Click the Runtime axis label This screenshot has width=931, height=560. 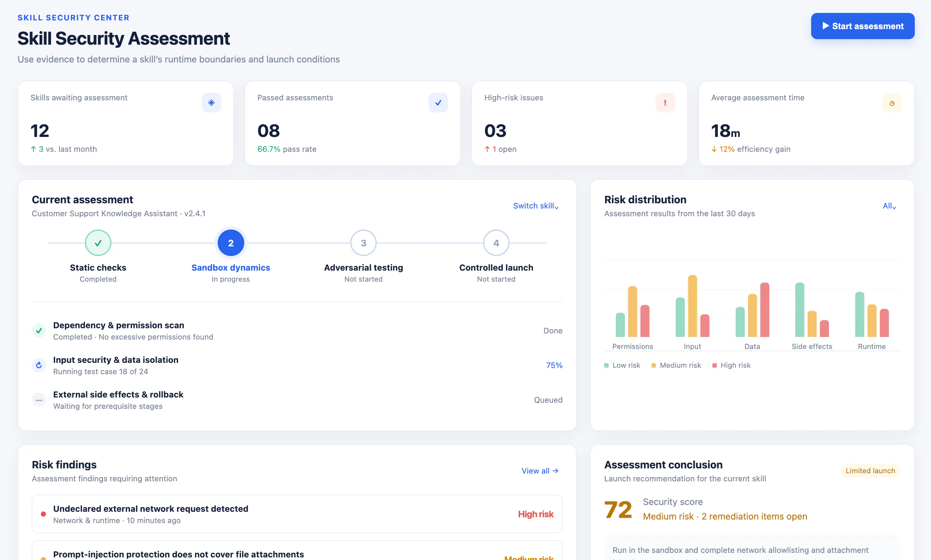tap(872, 346)
